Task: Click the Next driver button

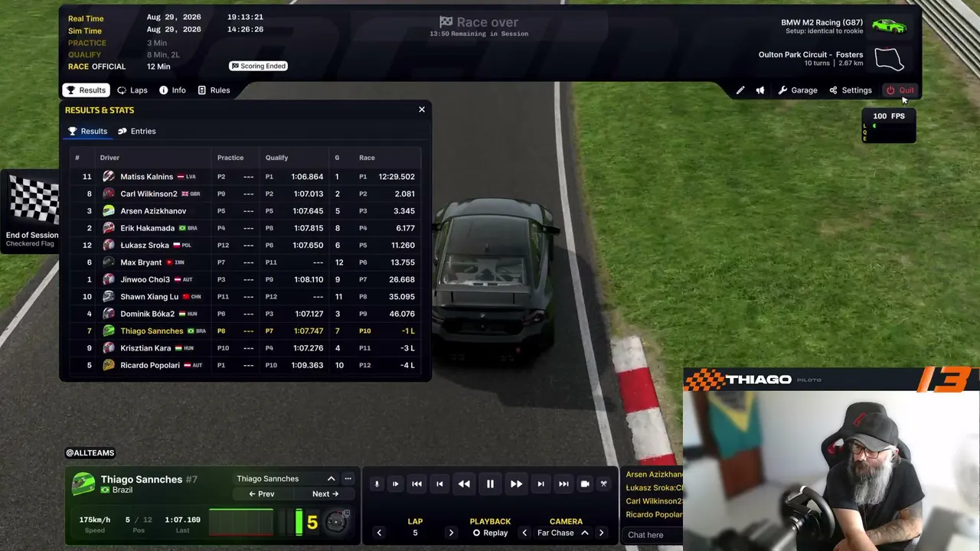Action: (x=325, y=494)
